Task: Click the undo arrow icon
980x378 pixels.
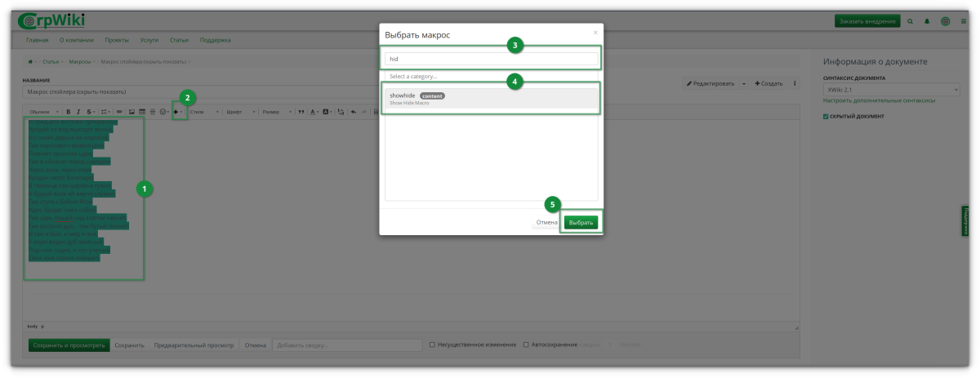Action: pyautogui.click(x=353, y=112)
